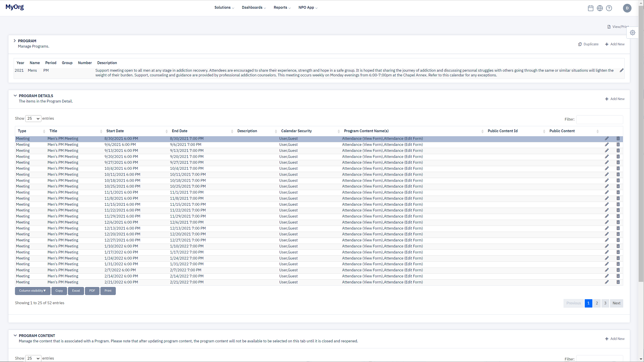Collapse the PROGRAM DETAILS section
Image resolution: width=644 pixels, height=362 pixels.
pyautogui.click(x=15, y=96)
